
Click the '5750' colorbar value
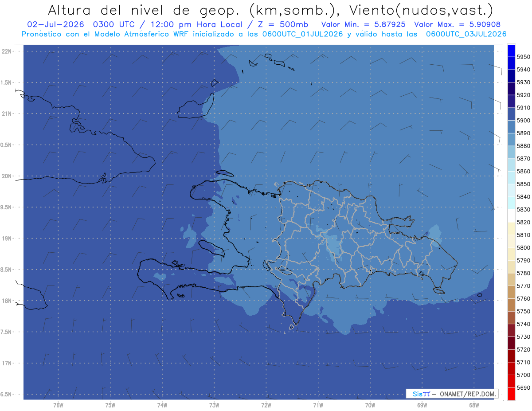(x=524, y=311)
